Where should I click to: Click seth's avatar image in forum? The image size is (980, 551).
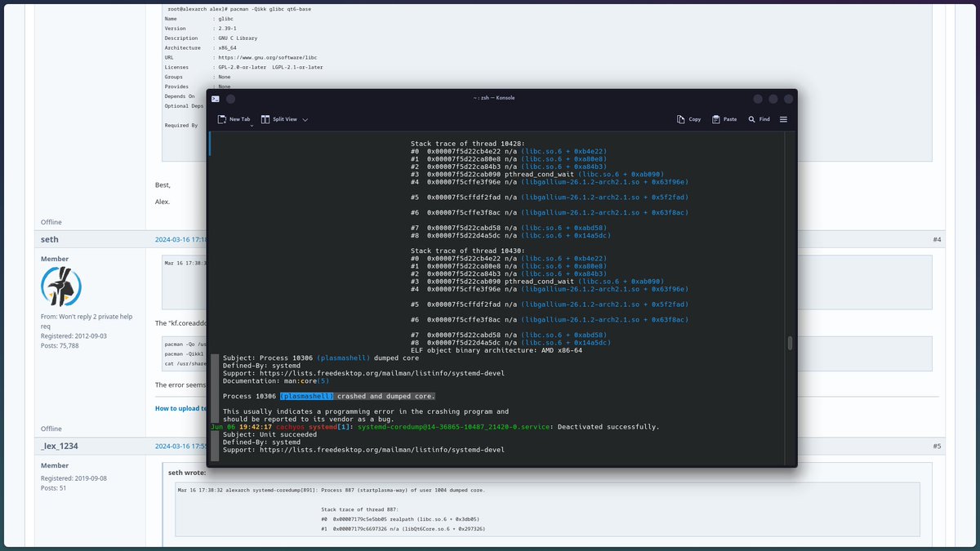pyautogui.click(x=61, y=287)
